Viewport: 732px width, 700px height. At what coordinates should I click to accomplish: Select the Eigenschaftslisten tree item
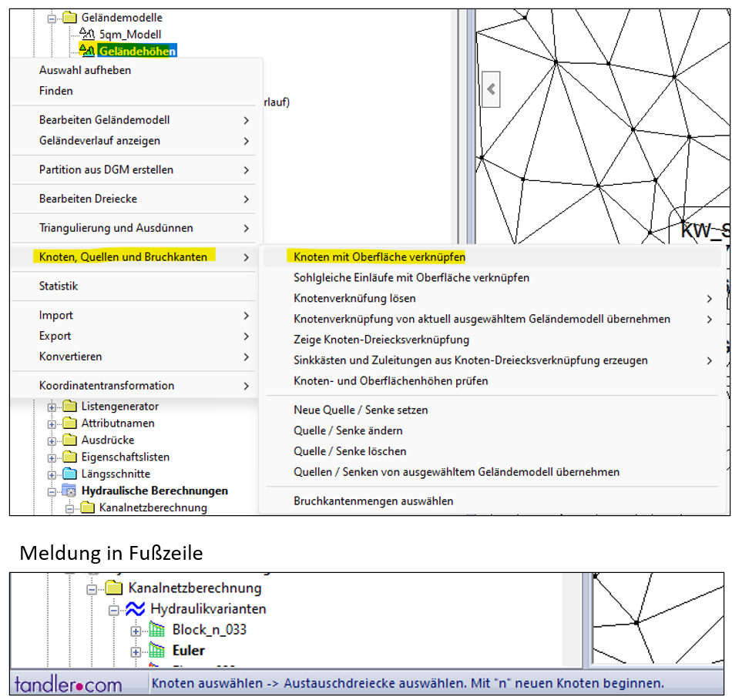(125, 457)
